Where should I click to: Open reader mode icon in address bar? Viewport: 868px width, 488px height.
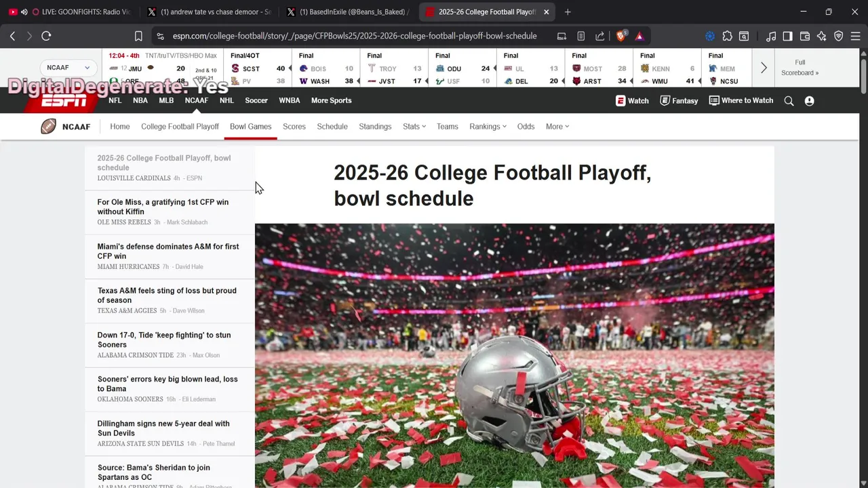point(581,36)
